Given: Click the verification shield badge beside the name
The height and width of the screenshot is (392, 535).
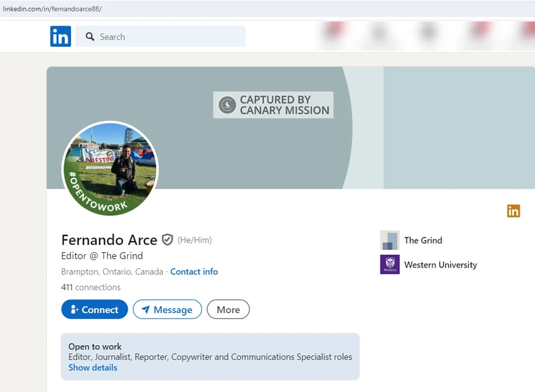Looking at the screenshot, I should [167, 240].
